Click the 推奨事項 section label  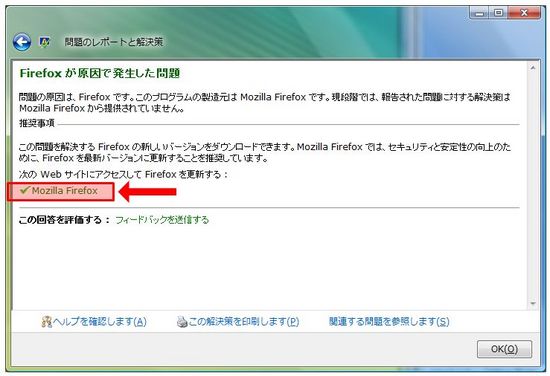tap(37, 123)
